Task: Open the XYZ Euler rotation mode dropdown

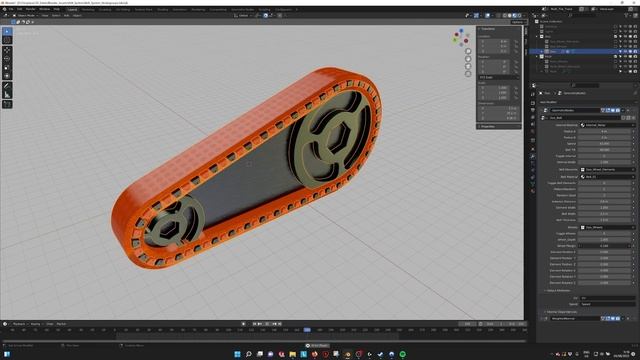Action: coord(499,78)
